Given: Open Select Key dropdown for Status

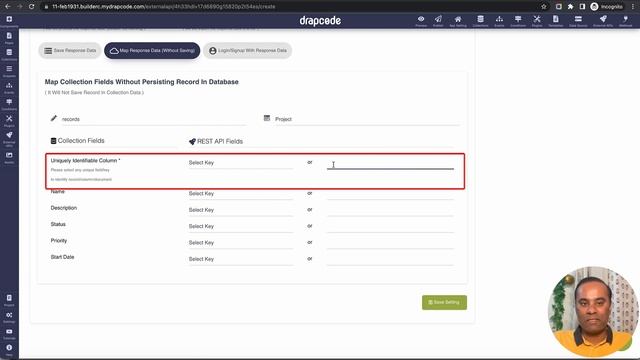Looking at the screenshot, I should click(x=240, y=226).
